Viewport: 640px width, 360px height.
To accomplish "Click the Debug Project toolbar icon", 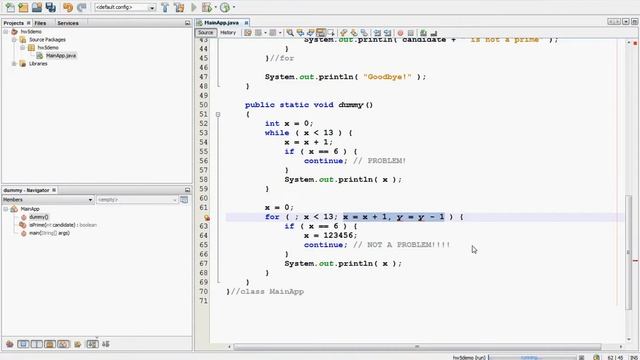I will click(207, 7).
